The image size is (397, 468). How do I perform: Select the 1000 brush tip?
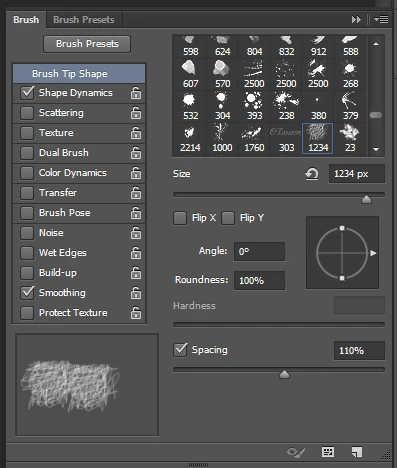(222, 138)
